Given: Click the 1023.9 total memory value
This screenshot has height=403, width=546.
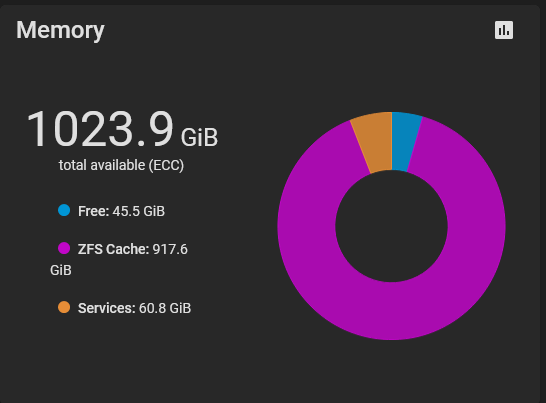Looking at the screenshot, I should (x=100, y=129).
